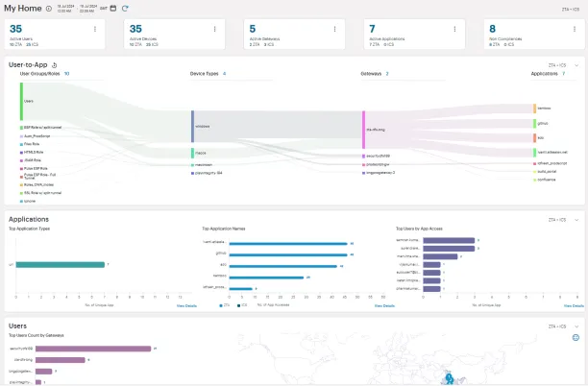The height and width of the screenshot is (386, 588).
Task: Select the start date and time field
Action: click(x=65, y=9)
